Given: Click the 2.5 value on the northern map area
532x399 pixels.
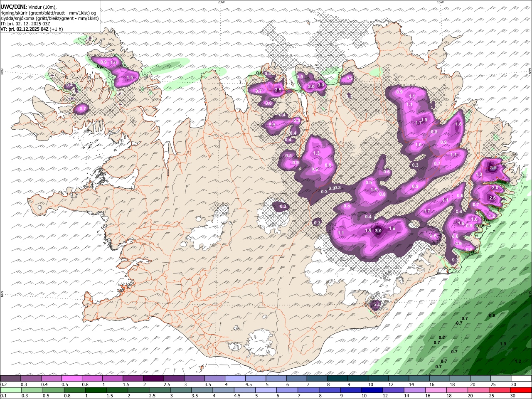Looking at the screenshot, I should 278,90.
